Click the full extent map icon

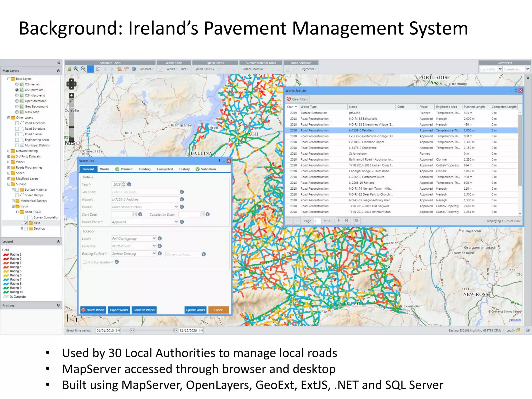(69, 69)
